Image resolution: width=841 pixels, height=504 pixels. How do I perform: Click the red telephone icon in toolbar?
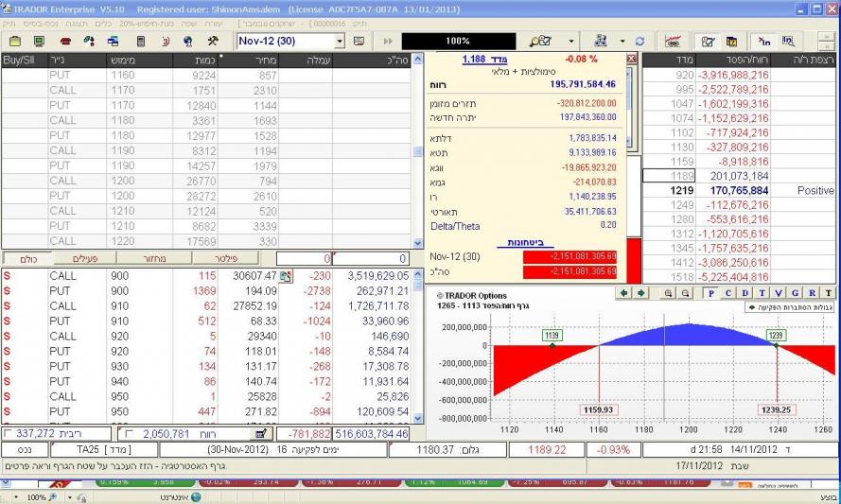coord(64,42)
